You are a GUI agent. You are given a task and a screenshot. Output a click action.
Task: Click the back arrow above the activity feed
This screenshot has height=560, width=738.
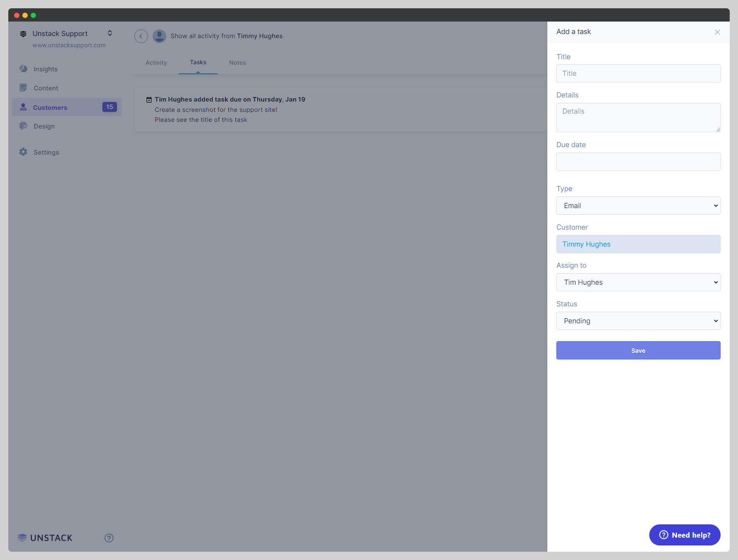pyautogui.click(x=141, y=36)
